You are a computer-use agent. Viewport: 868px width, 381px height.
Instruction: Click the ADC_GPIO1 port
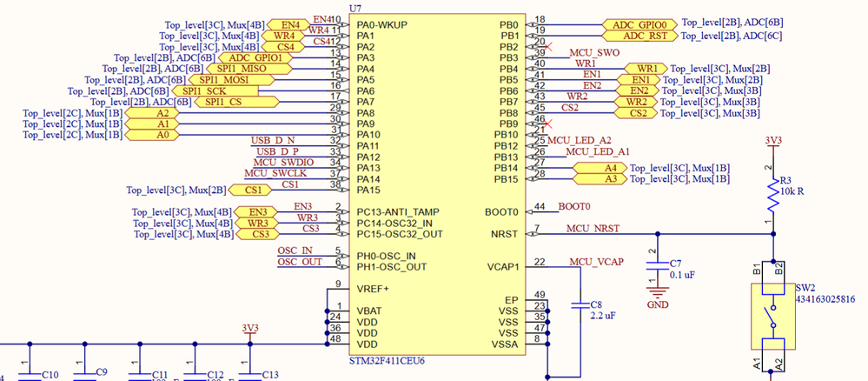[255, 57]
